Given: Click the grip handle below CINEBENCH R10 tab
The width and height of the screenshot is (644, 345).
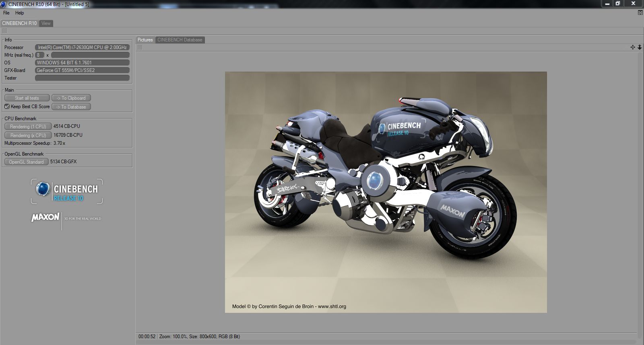Looking at the screenshot, I should point(4,31).
